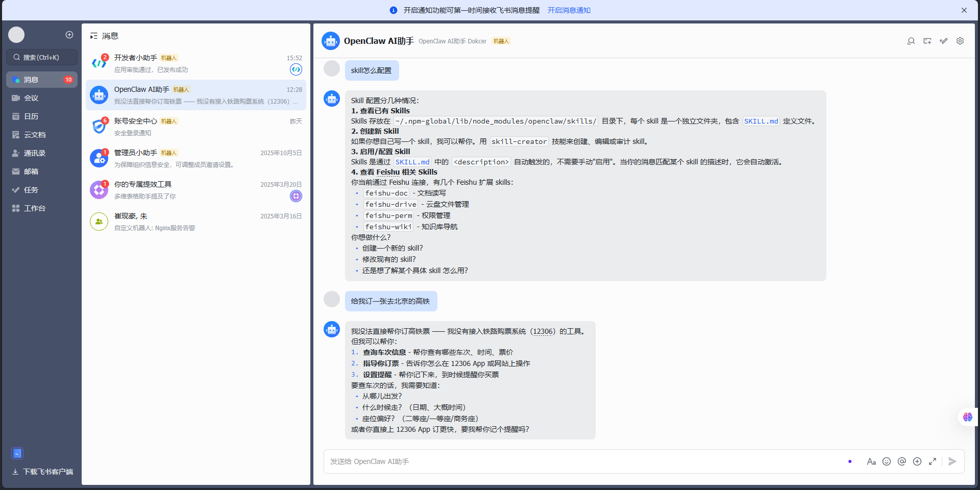This screenshot has height=490, width=980.
Task: Open 日历 in the left sidebar
Action: (31, 116)
